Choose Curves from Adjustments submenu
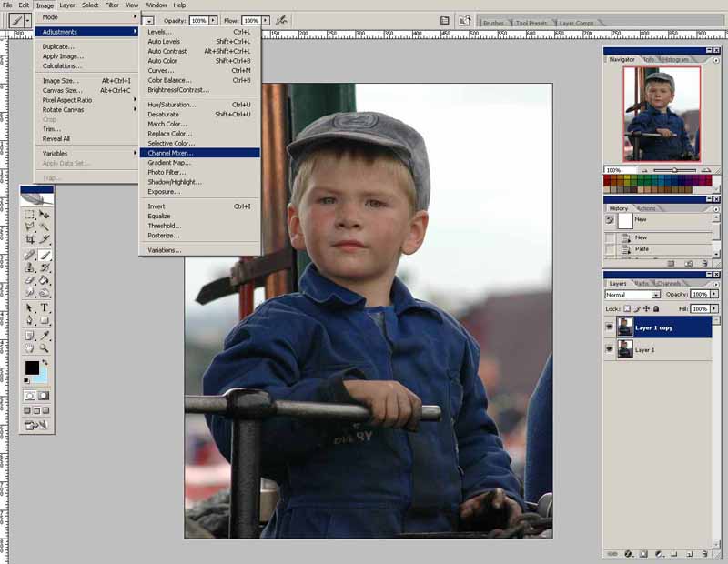The height and width of the screenshot is (564, 728). (199, 71)
